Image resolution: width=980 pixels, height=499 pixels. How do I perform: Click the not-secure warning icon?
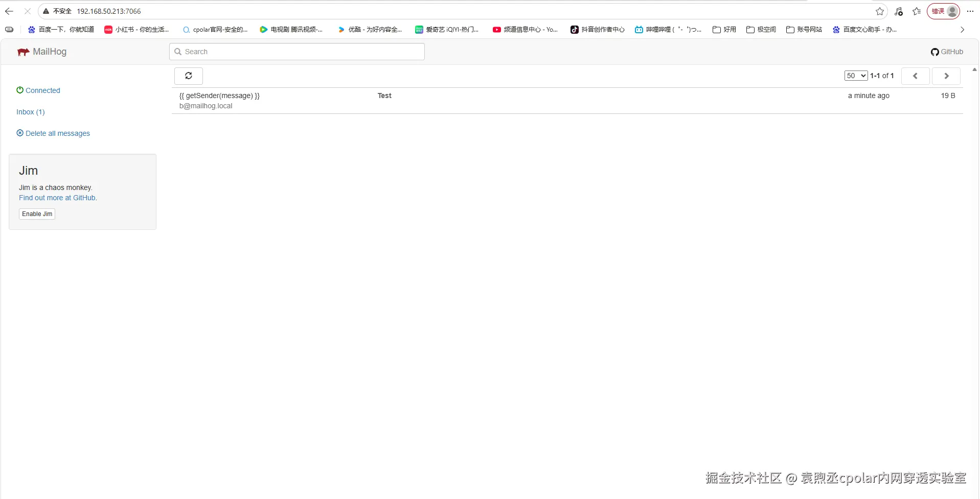pyautogui.click(x=46, y=11)
